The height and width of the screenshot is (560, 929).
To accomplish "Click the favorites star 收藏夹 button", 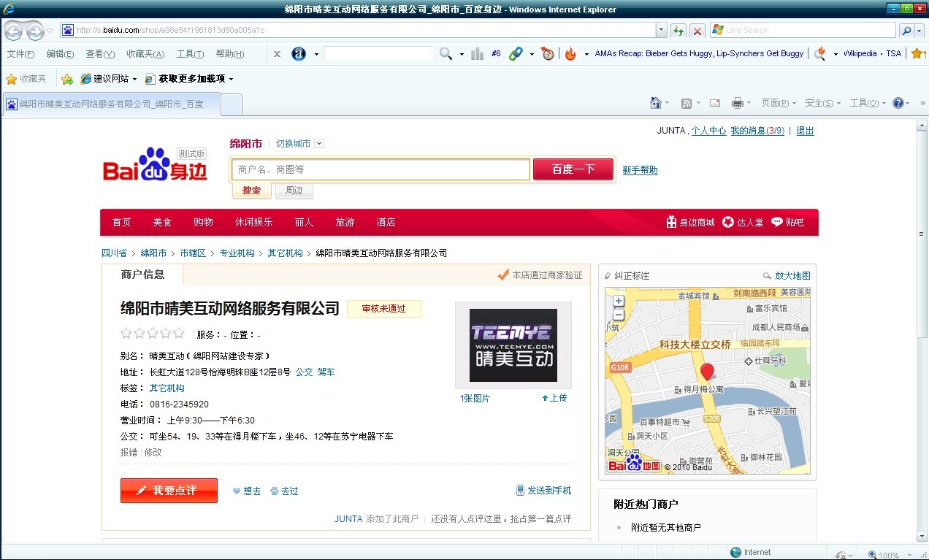I will click(x=26, y=79).
